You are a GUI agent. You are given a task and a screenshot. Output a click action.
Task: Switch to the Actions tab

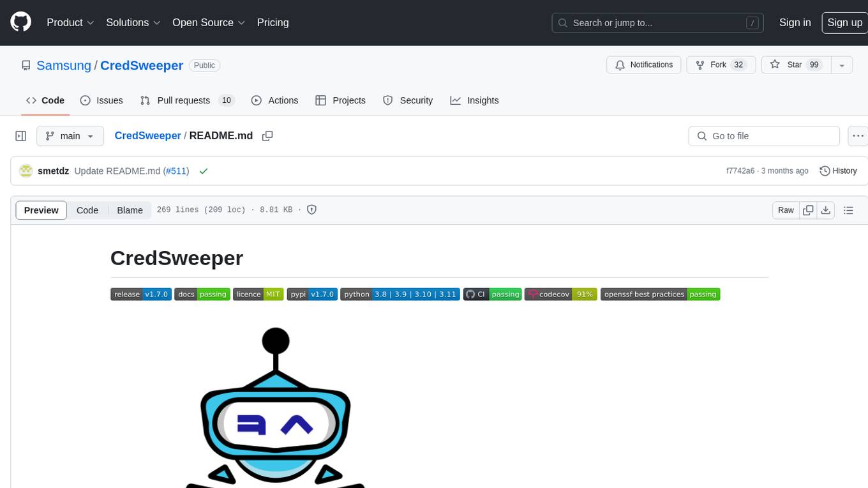pos(274,100)
